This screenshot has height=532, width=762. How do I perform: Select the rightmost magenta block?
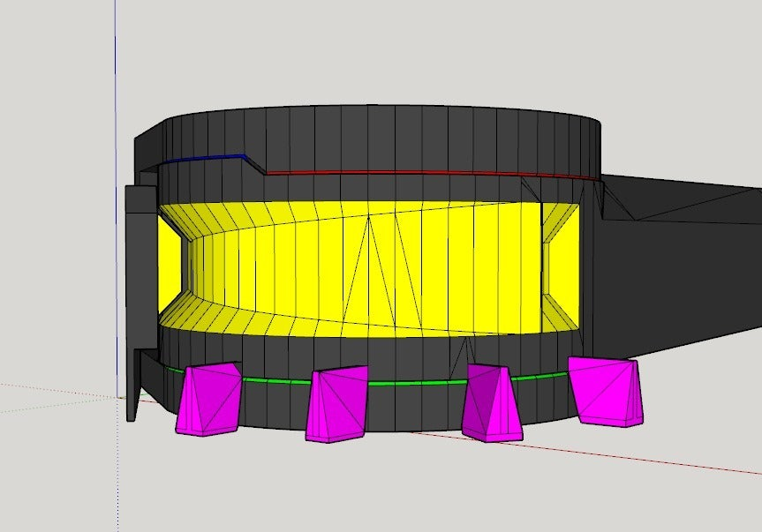[606, 392]
